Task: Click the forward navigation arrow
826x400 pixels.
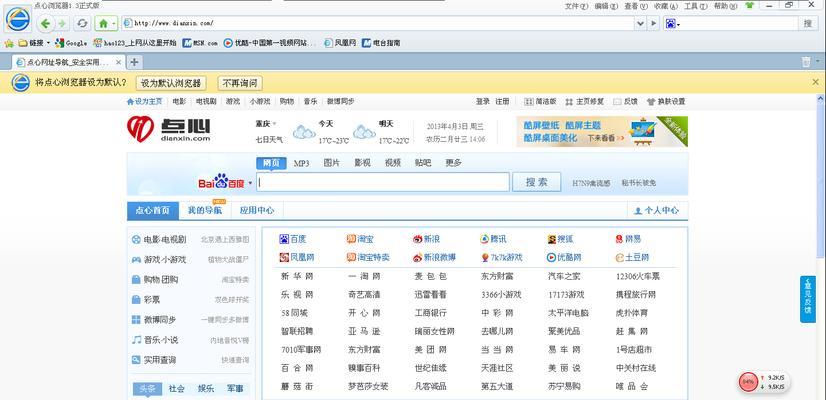Action: (62, 23)
